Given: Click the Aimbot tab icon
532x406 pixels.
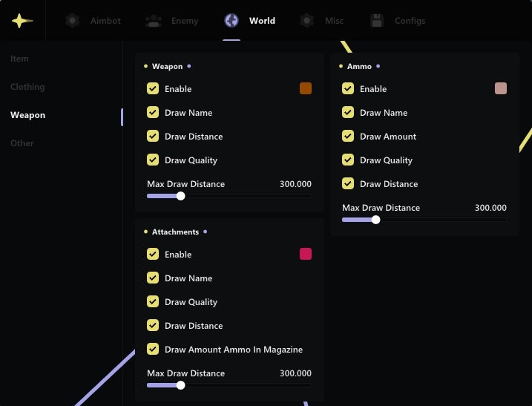Looking at the screenshot, I should (x=72, y=21).
